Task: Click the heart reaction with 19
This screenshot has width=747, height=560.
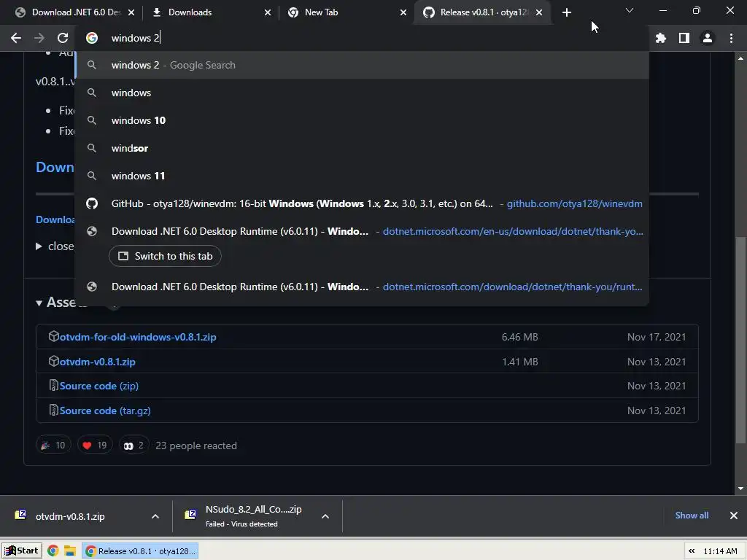Action: pyautogui.click(x=95, y=446)
